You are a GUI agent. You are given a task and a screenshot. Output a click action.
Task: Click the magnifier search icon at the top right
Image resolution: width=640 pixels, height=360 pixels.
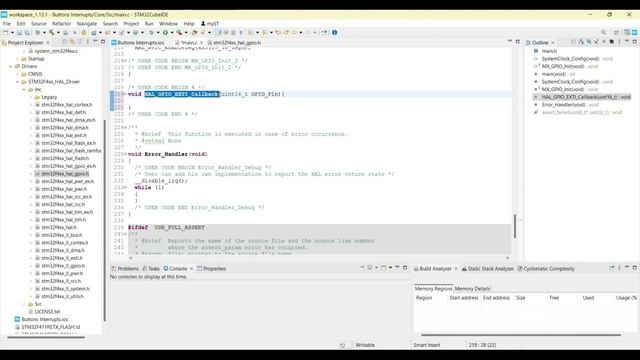point(603,33)
